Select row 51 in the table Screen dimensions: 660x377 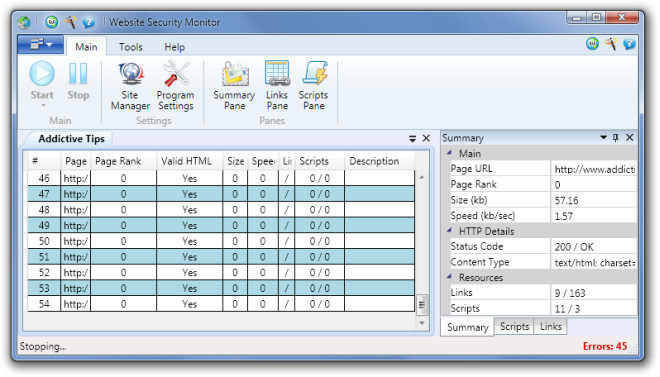(x=221, y=257)
